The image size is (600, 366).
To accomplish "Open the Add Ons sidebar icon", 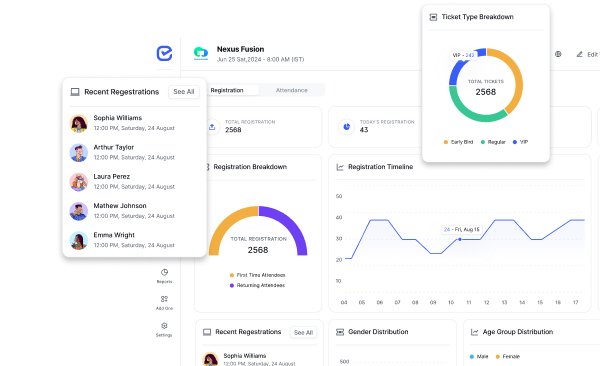I will 164,302.
